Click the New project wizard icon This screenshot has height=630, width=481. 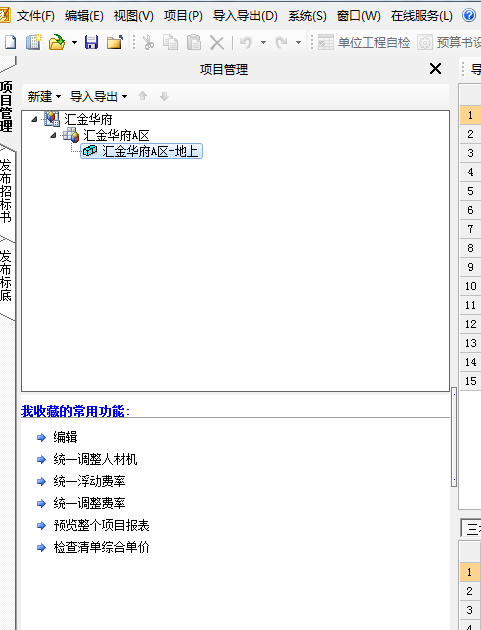coord(34,42)
